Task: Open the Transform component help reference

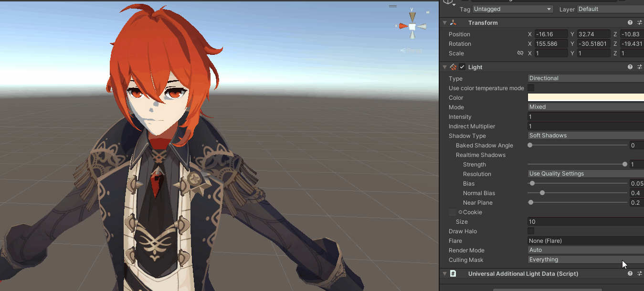Action: click(630, 23)
